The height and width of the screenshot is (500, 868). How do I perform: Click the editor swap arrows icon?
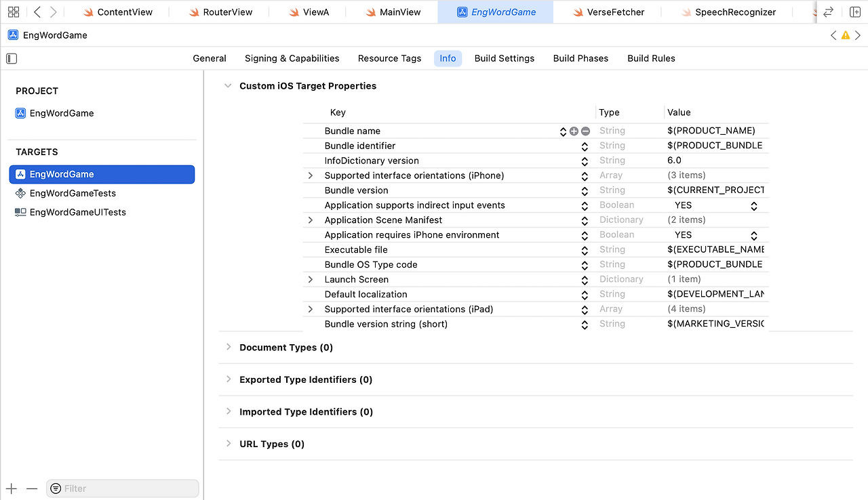828,12
